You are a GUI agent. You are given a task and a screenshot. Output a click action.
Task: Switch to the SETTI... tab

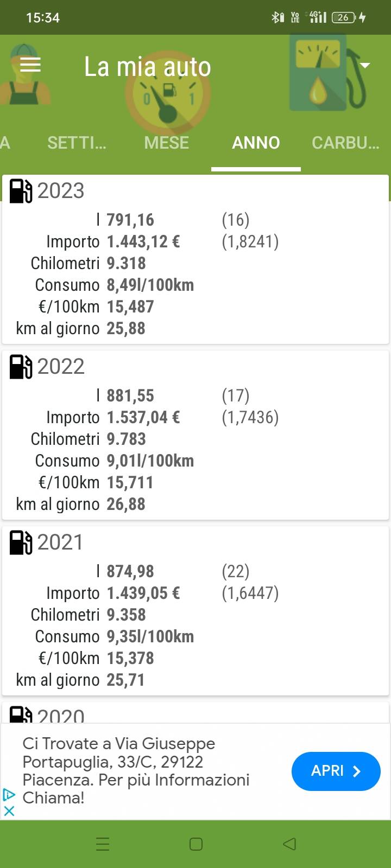(77, 143)
